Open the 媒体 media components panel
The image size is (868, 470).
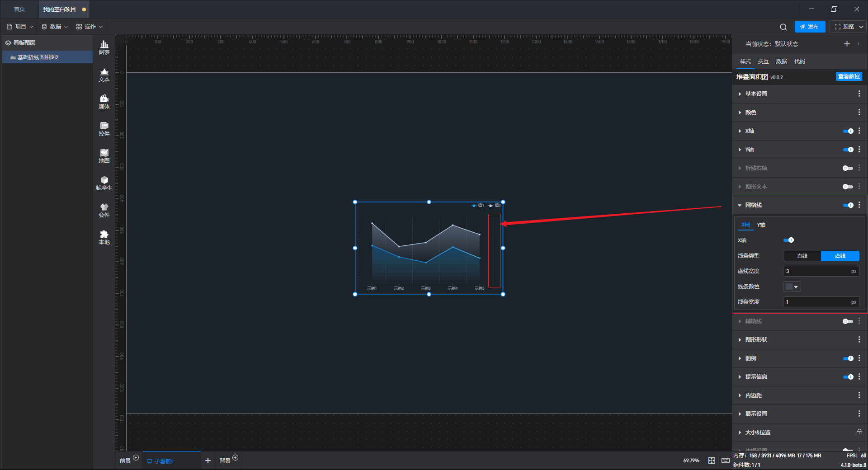point(104,102)
